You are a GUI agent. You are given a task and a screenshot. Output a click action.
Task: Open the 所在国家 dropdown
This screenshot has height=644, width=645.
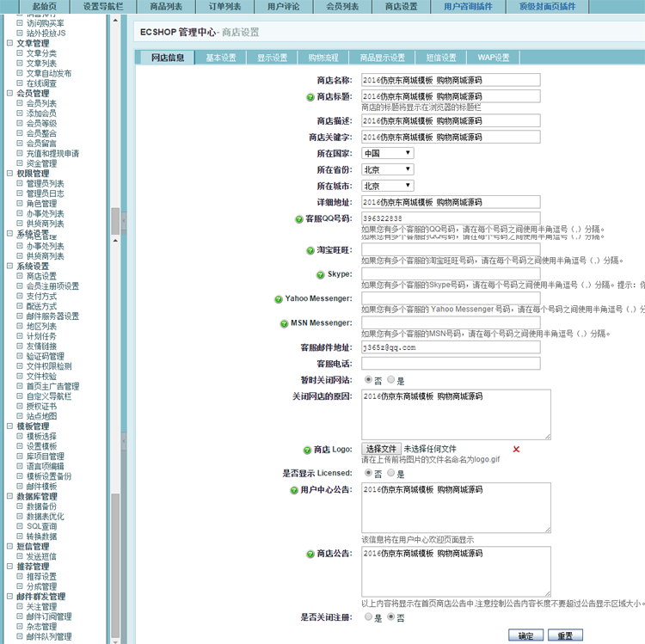click(x=388, y=153)
